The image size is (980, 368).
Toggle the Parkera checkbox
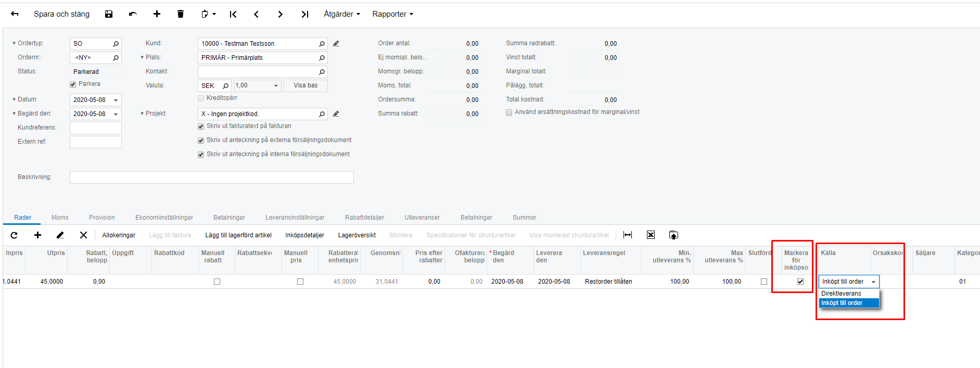tap(73, 84)
